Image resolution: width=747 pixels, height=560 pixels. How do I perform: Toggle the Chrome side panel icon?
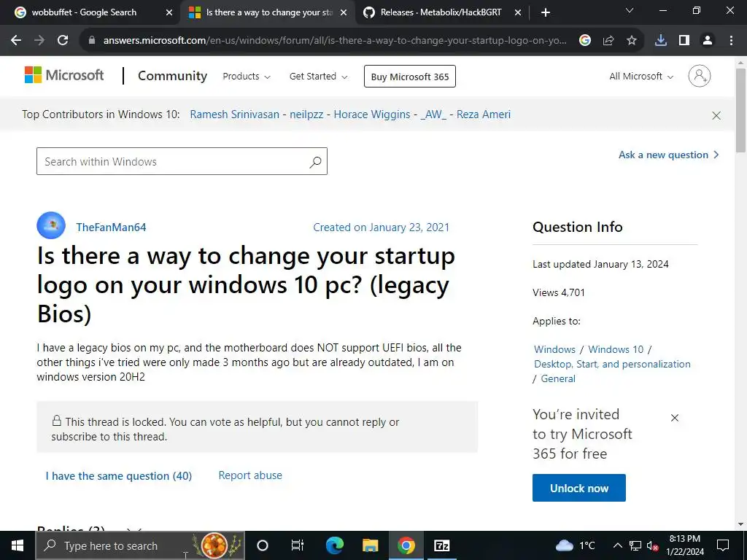click(x=684, y=41)
